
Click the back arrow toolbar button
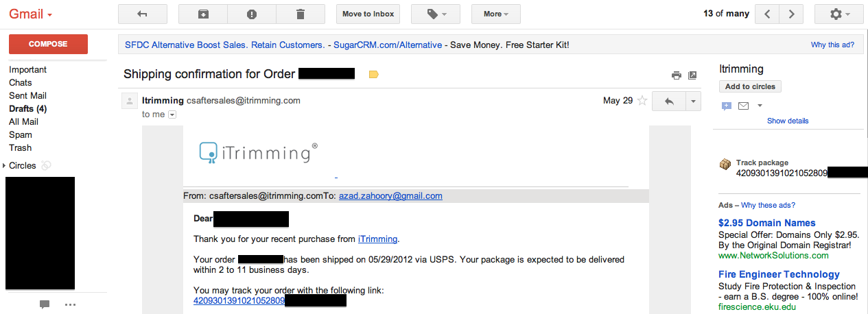(x=143, y=14)
